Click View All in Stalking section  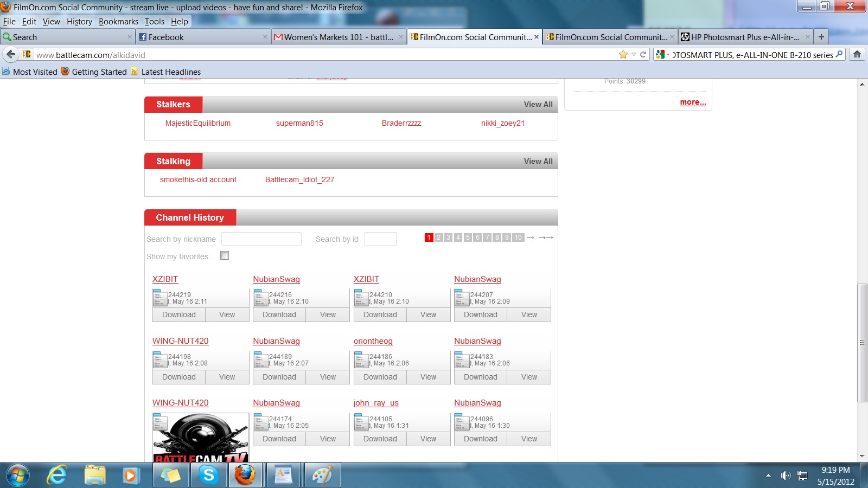538,161
